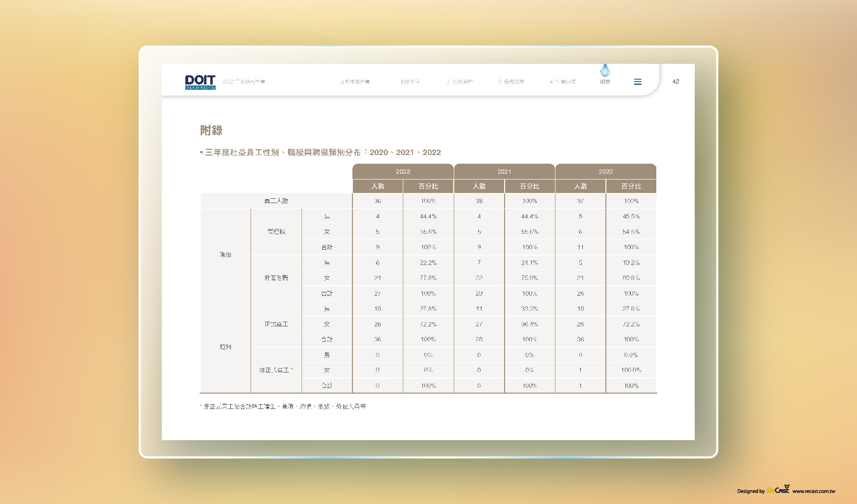
Task: Open the hamburger menu icon
Action: (638, 82)
